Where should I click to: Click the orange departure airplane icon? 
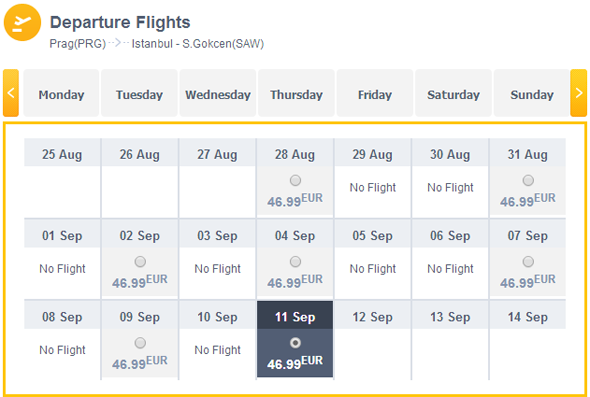pos(22,23)
